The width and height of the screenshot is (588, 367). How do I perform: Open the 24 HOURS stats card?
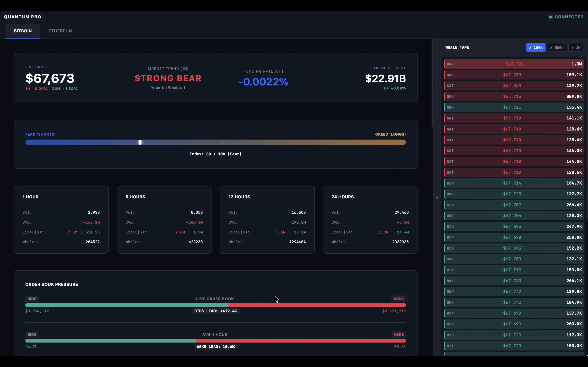[x=370, y=220]
